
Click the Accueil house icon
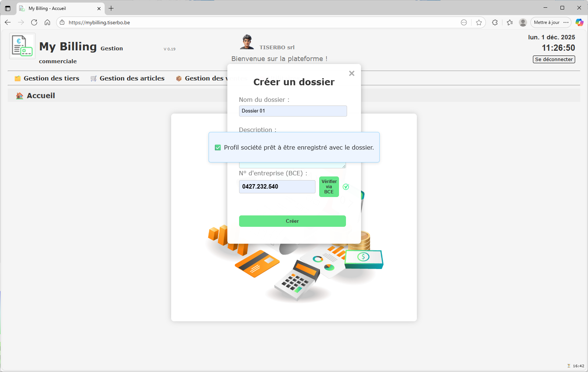(19, 96)
